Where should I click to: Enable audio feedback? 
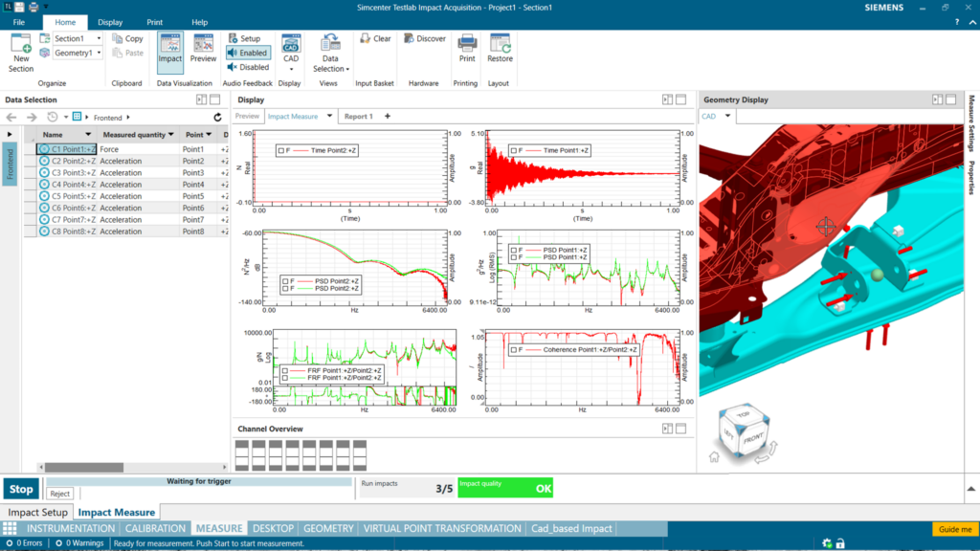(247, 53)
